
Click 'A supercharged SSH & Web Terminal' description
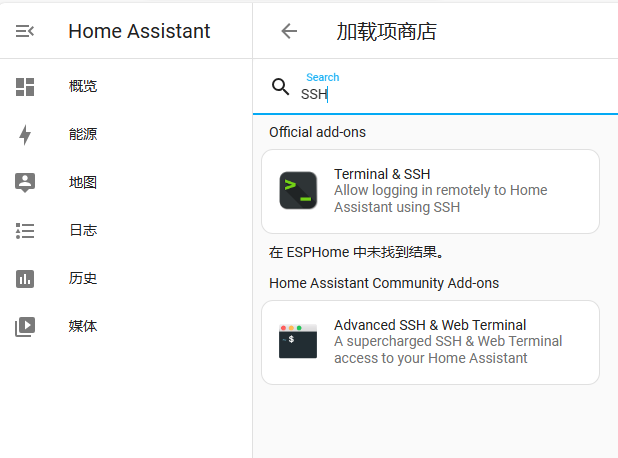click(448, 350)
